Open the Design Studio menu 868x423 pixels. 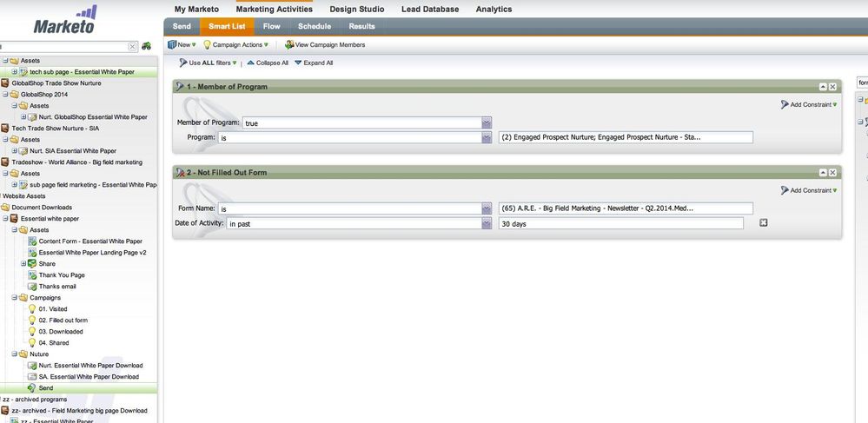[x=357, y=9]
